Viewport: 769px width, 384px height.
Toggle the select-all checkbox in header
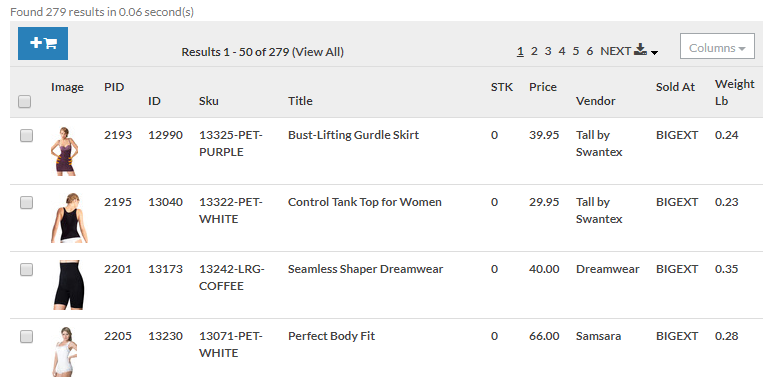(x=25, y=102)
